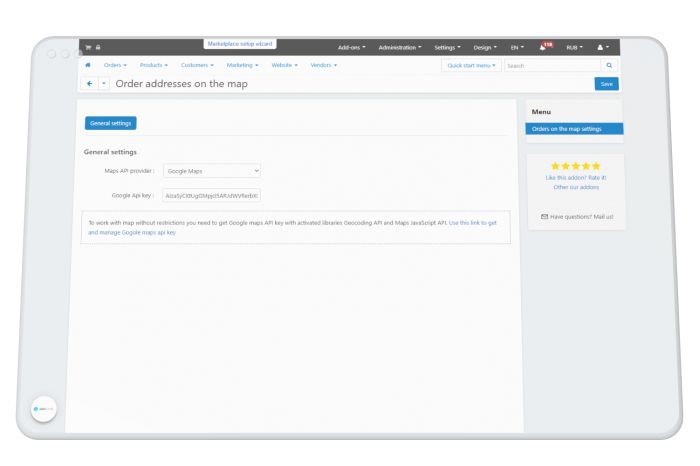Click the envelope Mail us icon
Screen dimensions: 700x466
coord(544,216)
